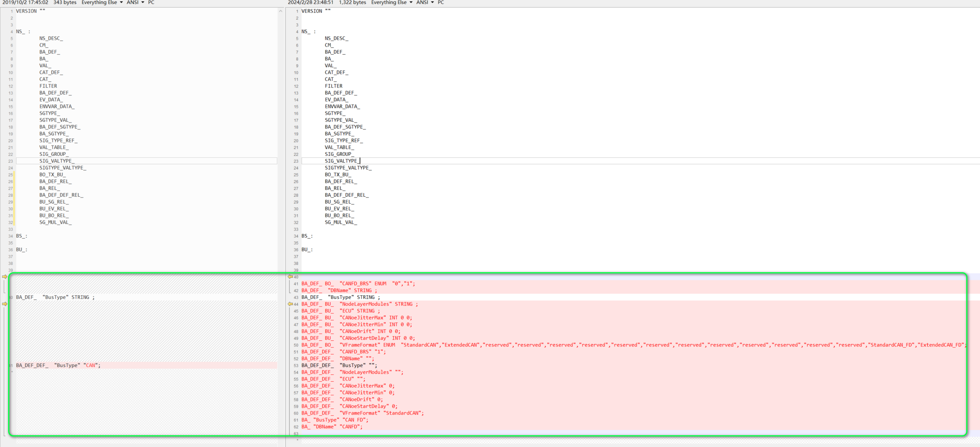
Task: Select right pane line BA_ "BusType" "CAN FD"
Action: coord(335,420)
